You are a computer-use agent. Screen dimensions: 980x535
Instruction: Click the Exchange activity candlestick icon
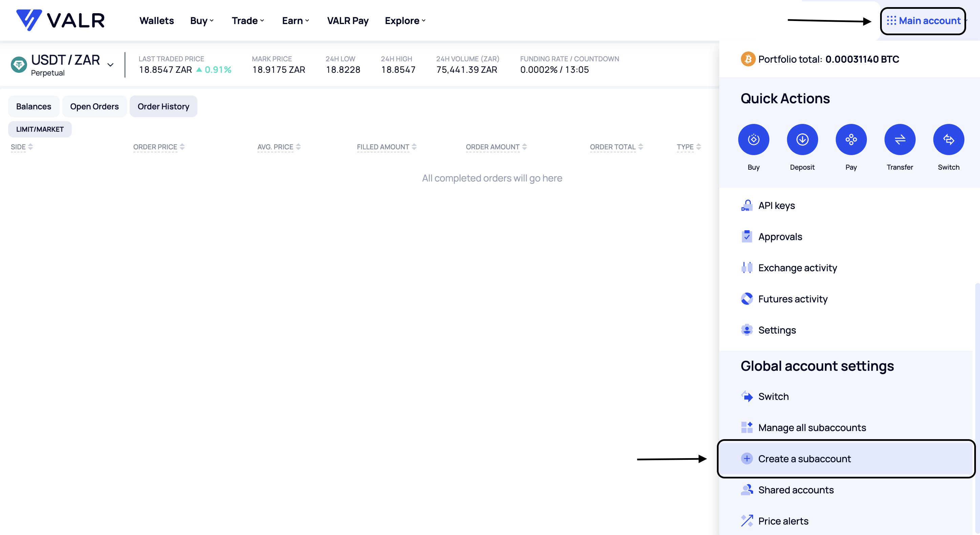pyautogui.click(x=746, y=267)
